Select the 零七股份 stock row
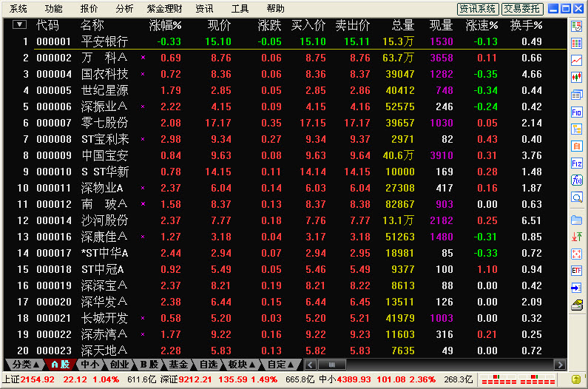 coord(285,123)
